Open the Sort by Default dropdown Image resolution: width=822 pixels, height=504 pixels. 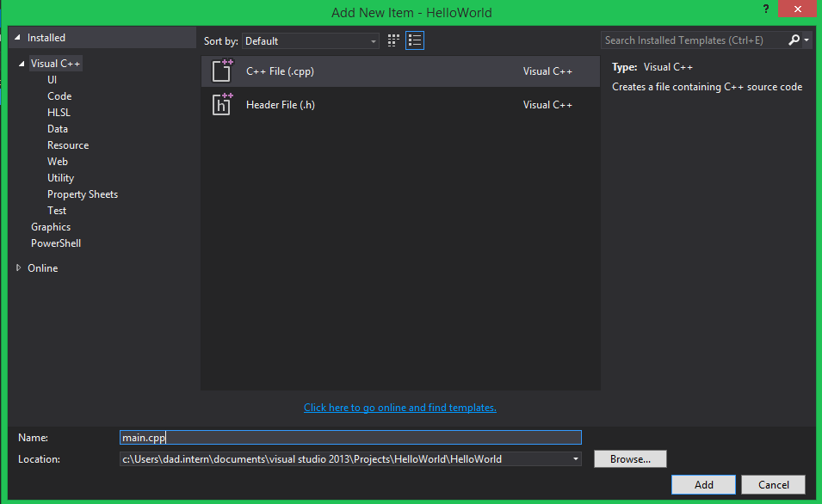(311, 41)
